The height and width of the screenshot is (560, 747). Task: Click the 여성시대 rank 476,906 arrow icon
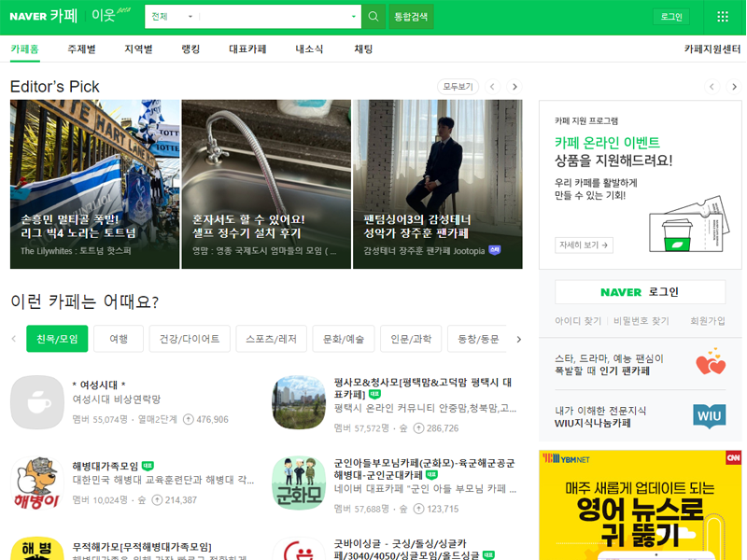[189, 419]
